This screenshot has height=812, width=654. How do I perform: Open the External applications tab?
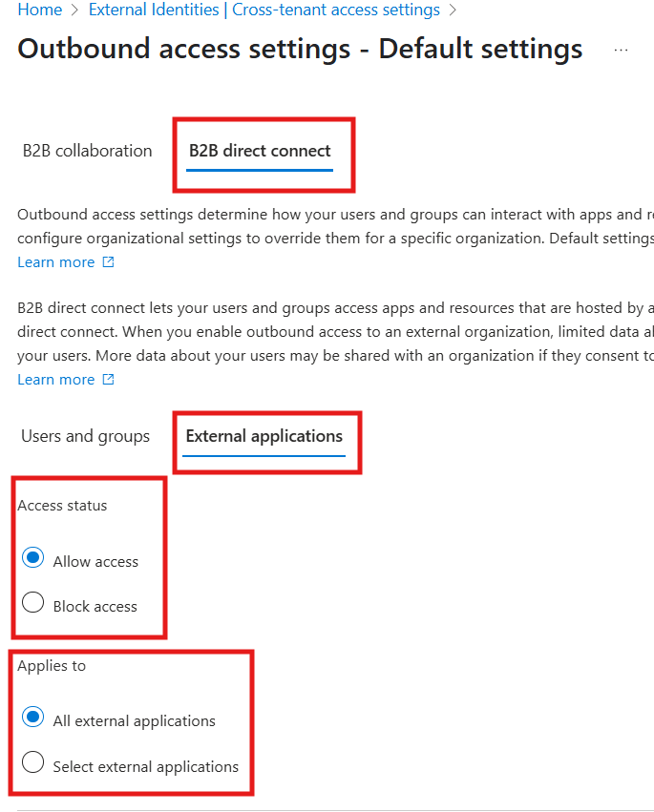coord(264,436)
